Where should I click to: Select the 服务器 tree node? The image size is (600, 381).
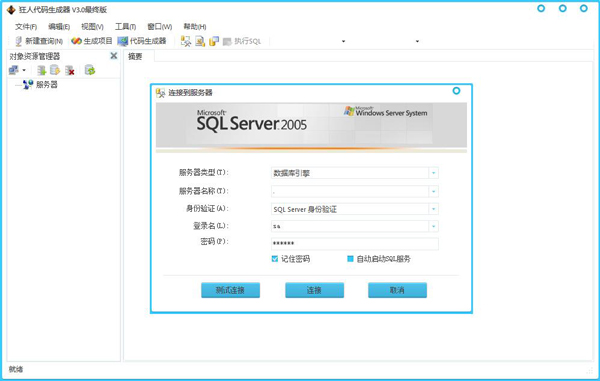[47, 85]
